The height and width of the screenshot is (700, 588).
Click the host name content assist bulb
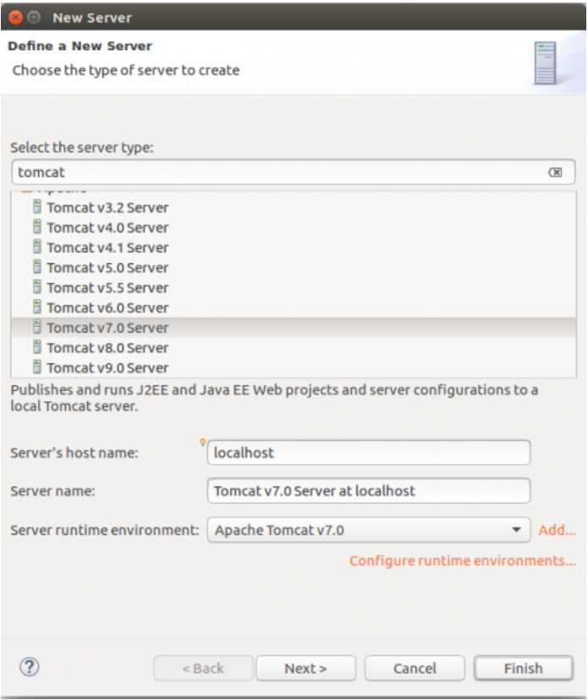203,442
